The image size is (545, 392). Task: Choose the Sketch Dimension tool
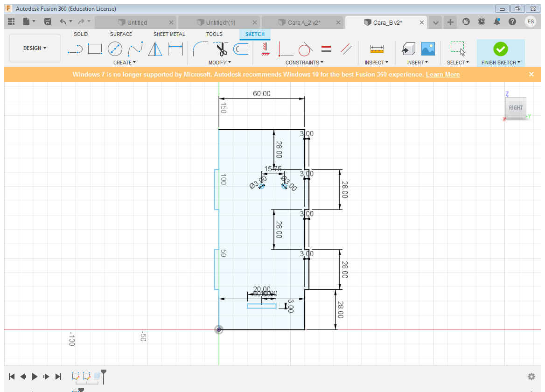coord(175,49)
